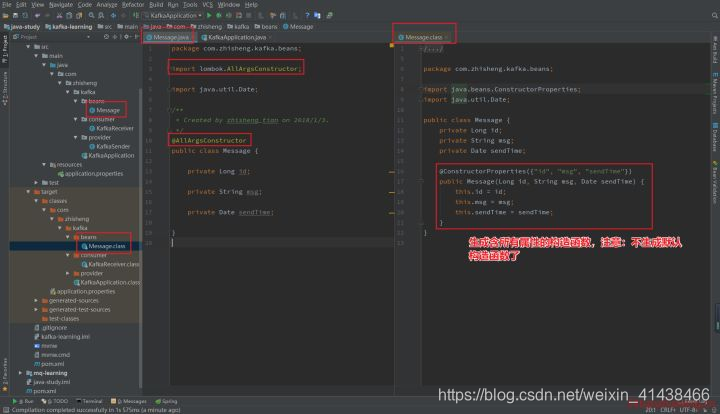
Task: Expand the generated-sources folder
Action: tap(36, 301)
